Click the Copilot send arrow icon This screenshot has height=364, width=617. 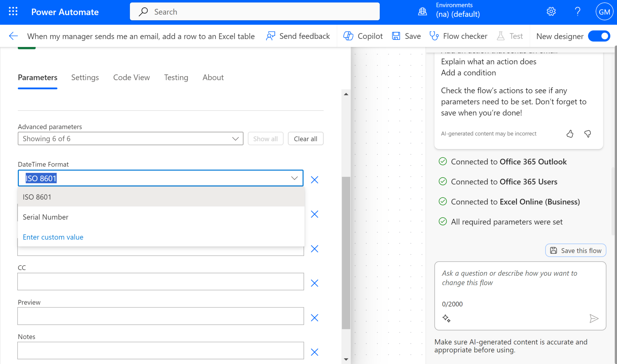(x=594, y=318)
